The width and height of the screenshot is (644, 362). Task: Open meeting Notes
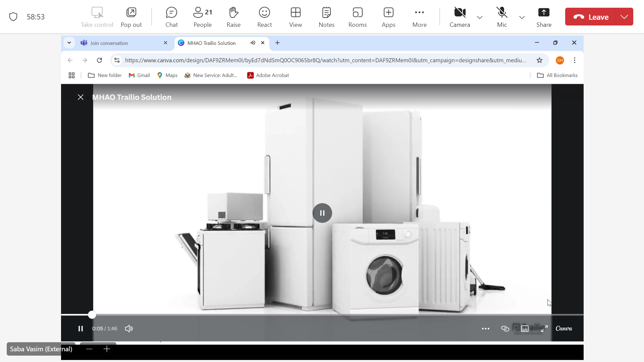(x=326, y=17)
